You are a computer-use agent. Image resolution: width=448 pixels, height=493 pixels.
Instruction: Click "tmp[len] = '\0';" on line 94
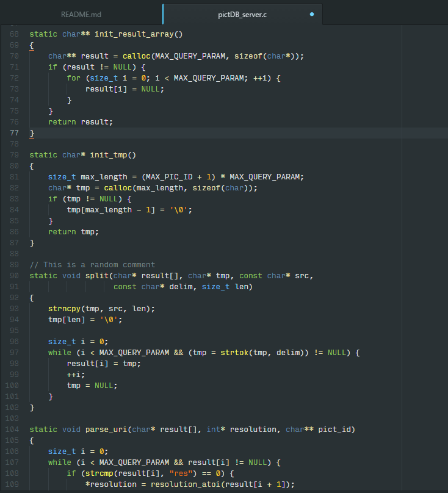click(x=85, y=320)
